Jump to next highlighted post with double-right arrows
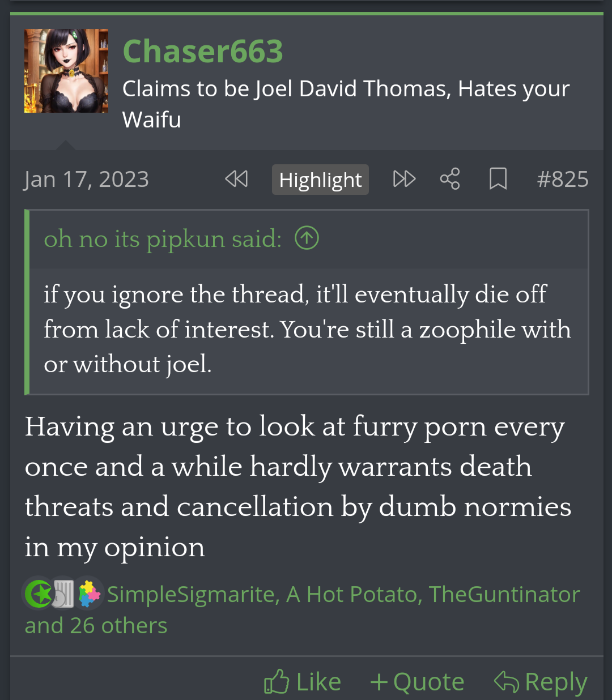 [x=404, y=179]
